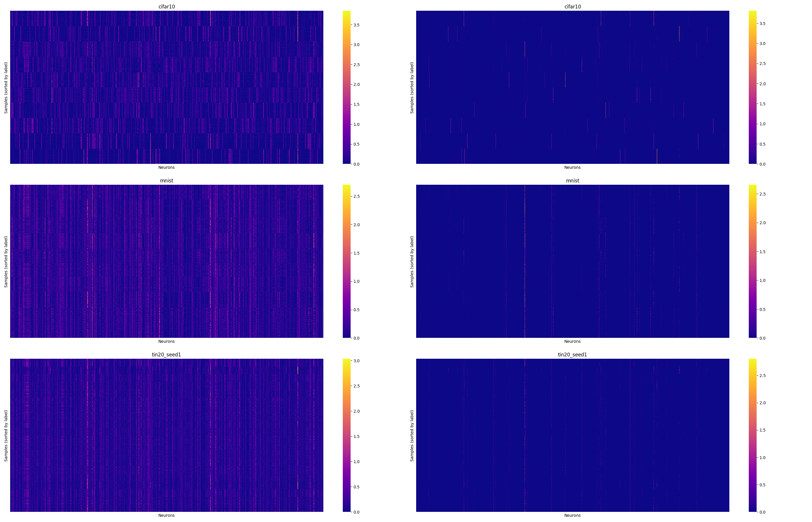Image resolution: width=812 pixels, height=522 pixels.
Task: Click the left column tin20_seed1 title
Action: point(166,355)
